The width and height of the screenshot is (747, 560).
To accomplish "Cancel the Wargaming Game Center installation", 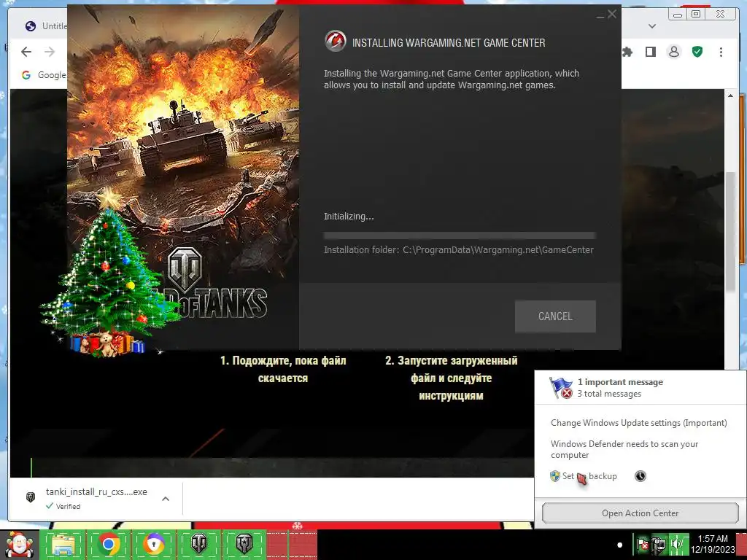I will point(555,316).
